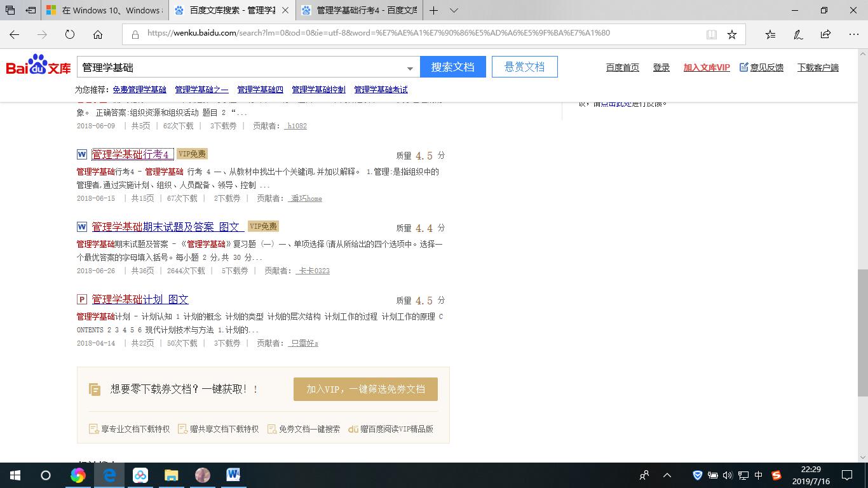Click the 搜索文档 search button

coord(453,66)
